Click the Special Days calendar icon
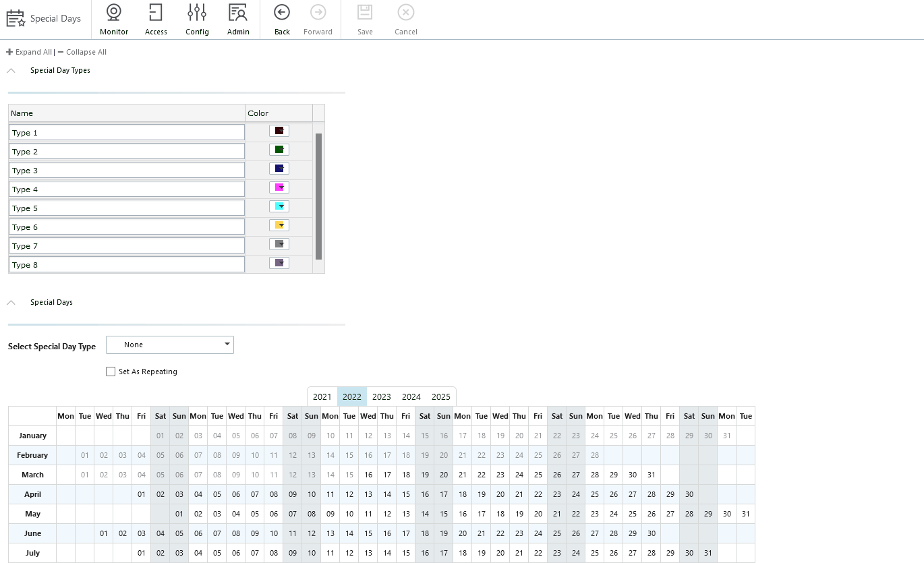924x563 pixels. (16, 18)
